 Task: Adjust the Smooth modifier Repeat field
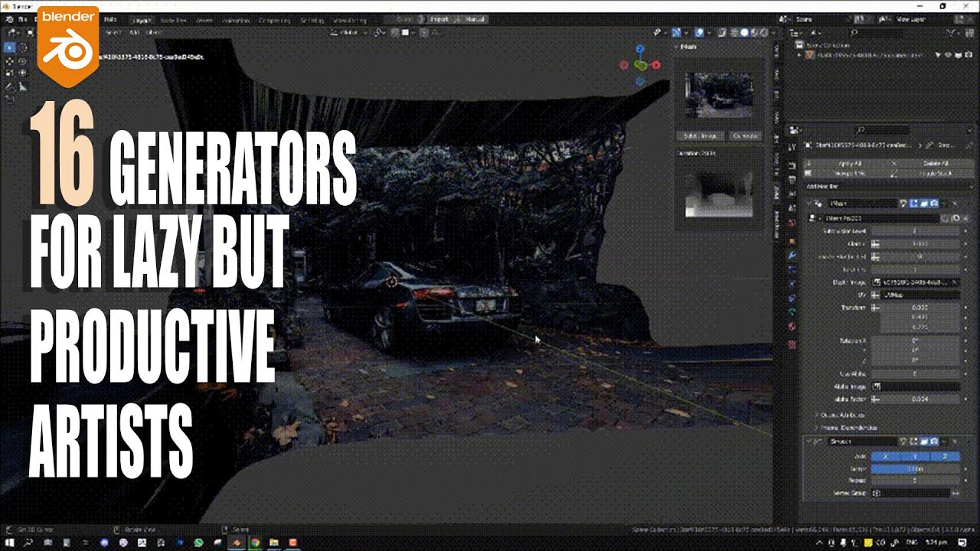tap(916, 480)
